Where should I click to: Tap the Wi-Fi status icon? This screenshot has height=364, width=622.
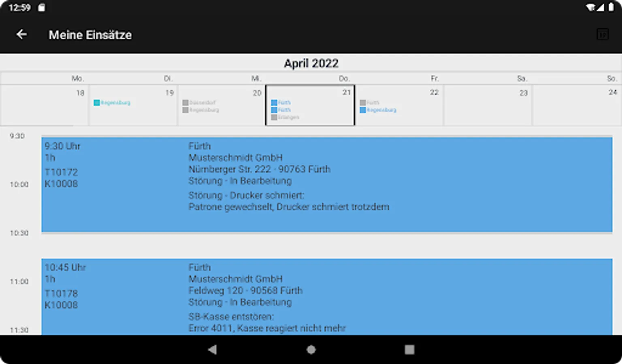coord(591,7)
